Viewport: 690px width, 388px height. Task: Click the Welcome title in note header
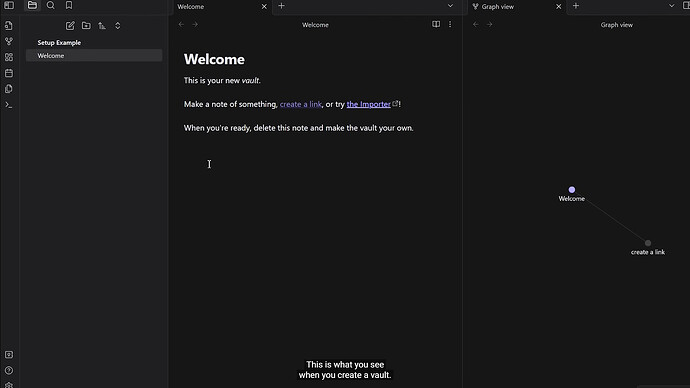click(315, 25)
